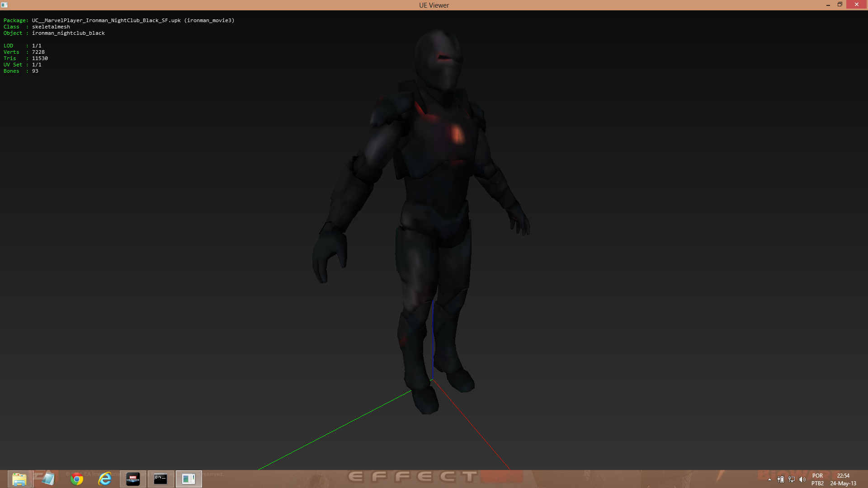Launch Internet Explorer from the taskbar
This screenshot has height=488, width=868.
coord(105,479)
